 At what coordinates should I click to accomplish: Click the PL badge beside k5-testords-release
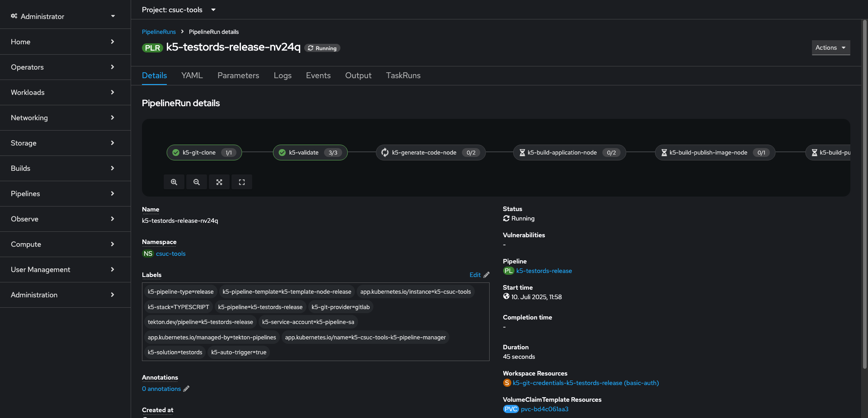508,271
